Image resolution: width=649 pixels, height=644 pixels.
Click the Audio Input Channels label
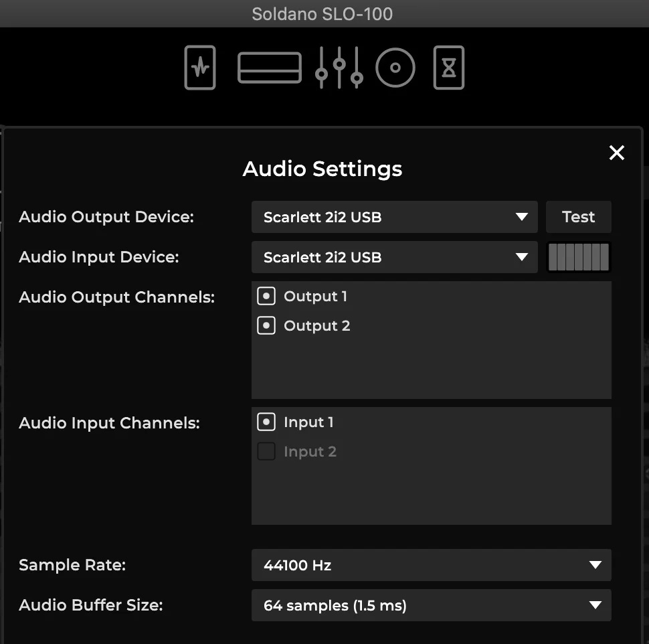pyautogui.click(x=109, y=423)
